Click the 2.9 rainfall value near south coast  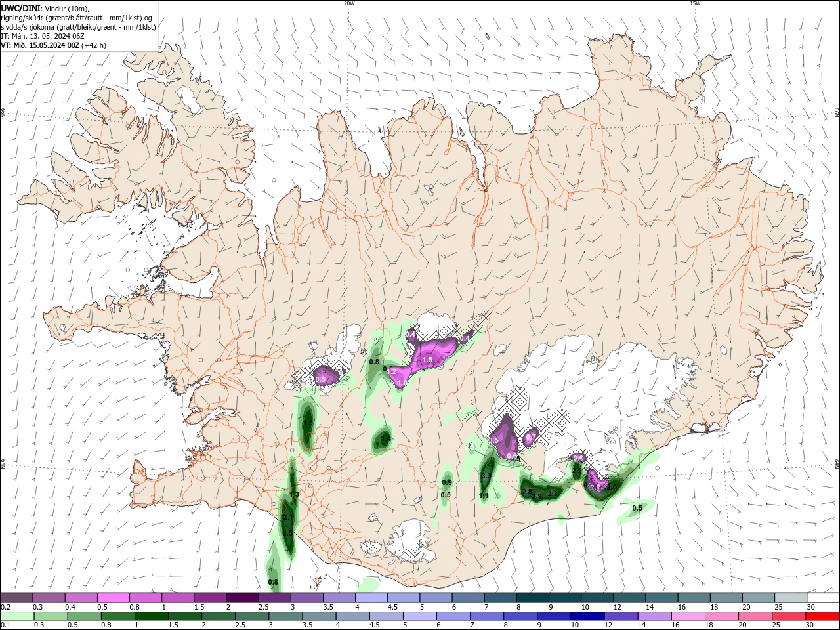pos(537,497)
